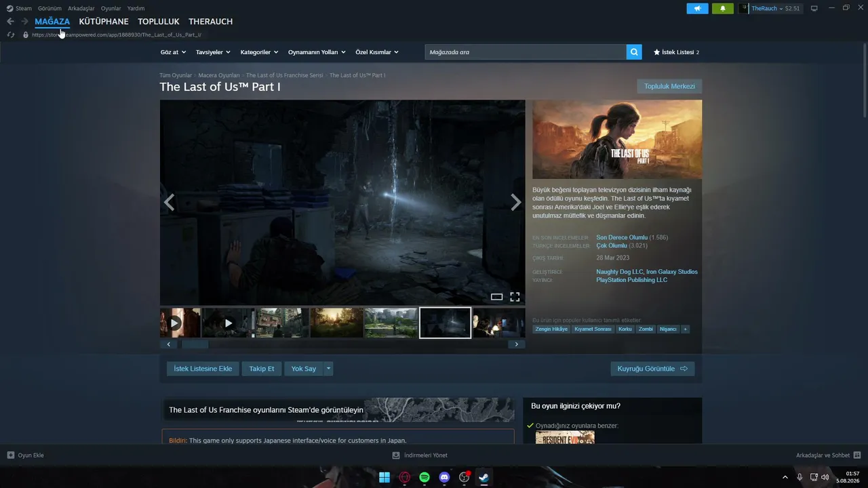868x488 pixels.
Task: Play the second video thumbnail
Action: click(x=229, y=323)
